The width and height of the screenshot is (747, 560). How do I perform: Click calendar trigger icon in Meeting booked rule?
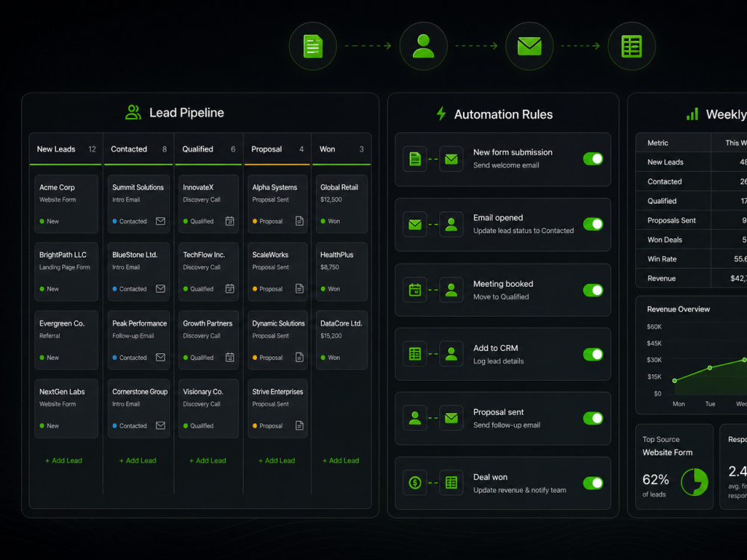415,290
